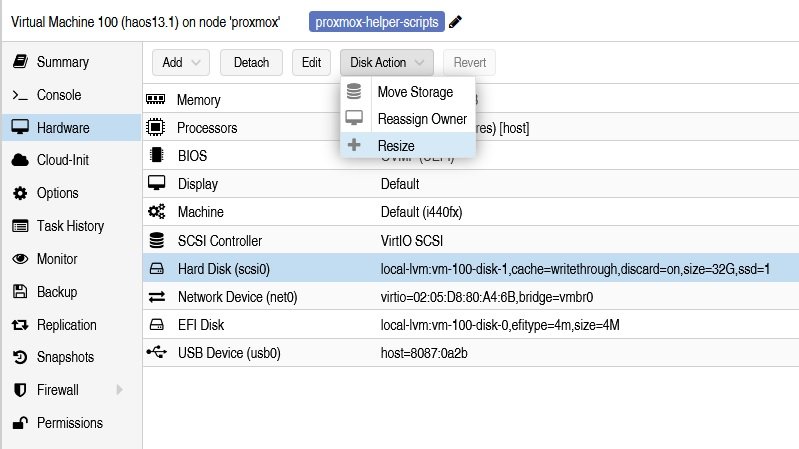Open the Summary tab in sidebar
799x449 pixels.
coord(62,62)
